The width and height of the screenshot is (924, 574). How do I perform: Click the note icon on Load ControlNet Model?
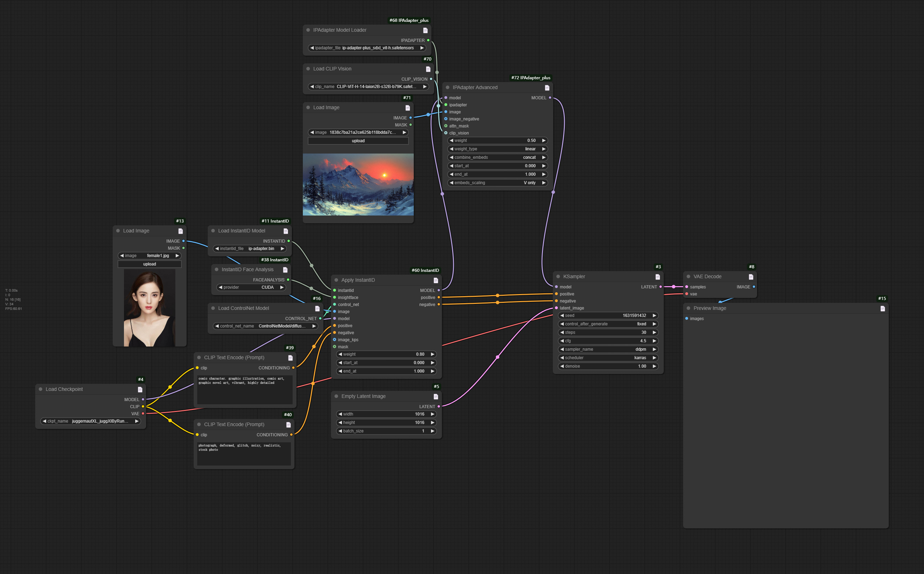tap(318, 308)
